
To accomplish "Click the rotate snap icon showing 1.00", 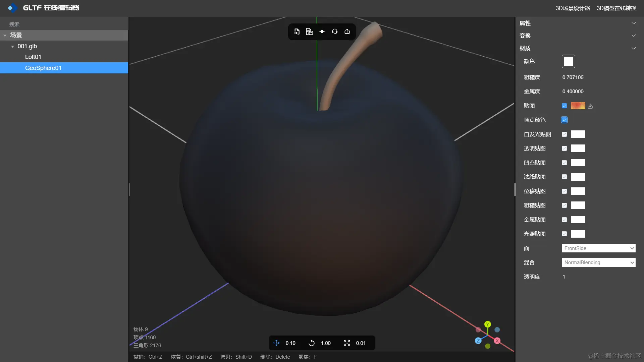I will tap(312, 343).
